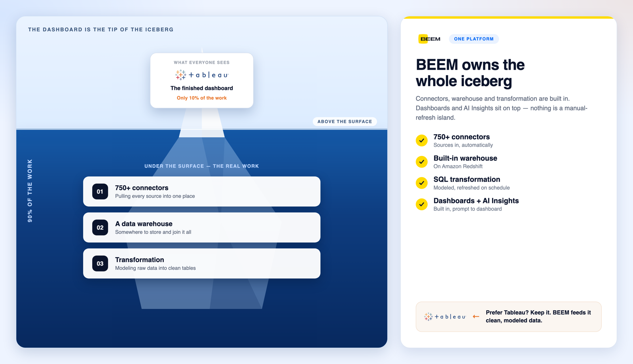Click the orange arrow in the Tableau banner
The image size is (633, 364).
(x=476, y=317)
